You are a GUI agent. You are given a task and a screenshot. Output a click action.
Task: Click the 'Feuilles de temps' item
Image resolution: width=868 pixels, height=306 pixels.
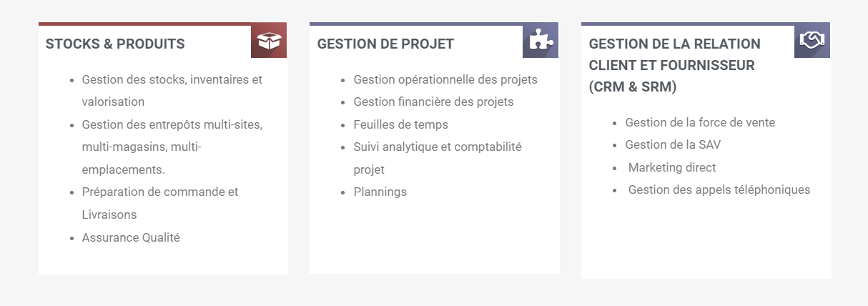click(x=400, y=124)
